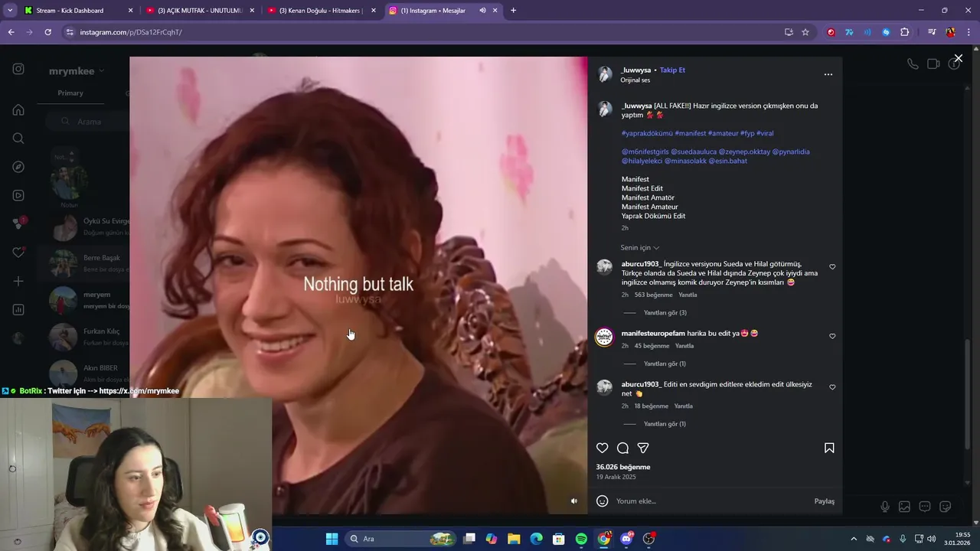Follow _luwwysa with the 'Takip Et' link

(x=672, y=70)
